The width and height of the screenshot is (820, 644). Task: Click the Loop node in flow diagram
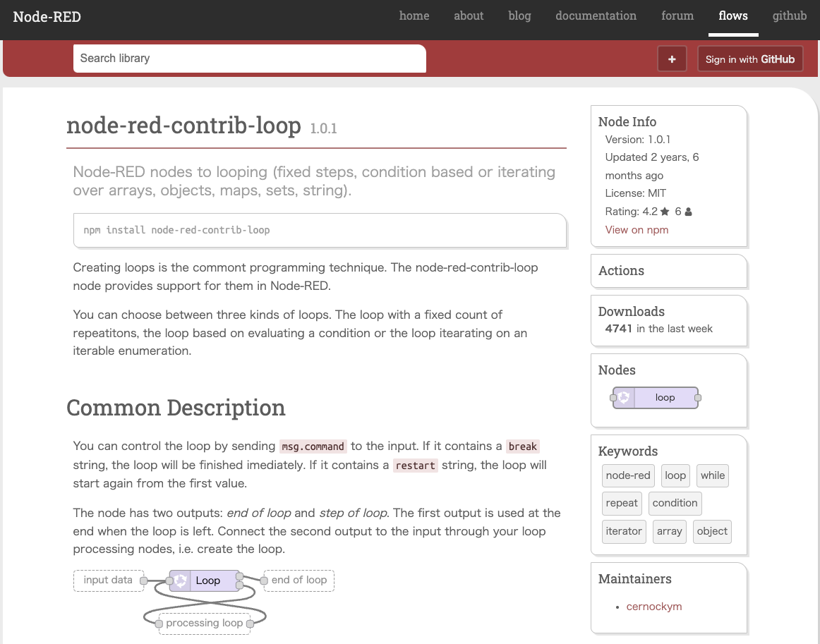coord(206,581)
